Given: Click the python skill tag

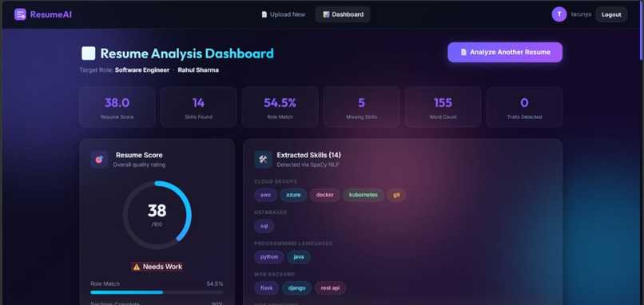Looking at the screenshot, I should coord(269,257).
